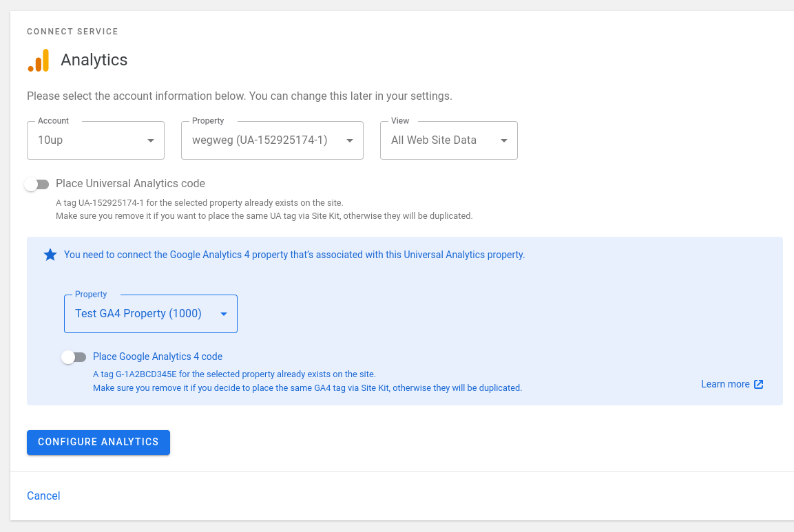This screenshot has height=532, width=794.
Task: Click the text mentioning tag G-1A2BCD345E already exists
Action: [x=234, y=374]
